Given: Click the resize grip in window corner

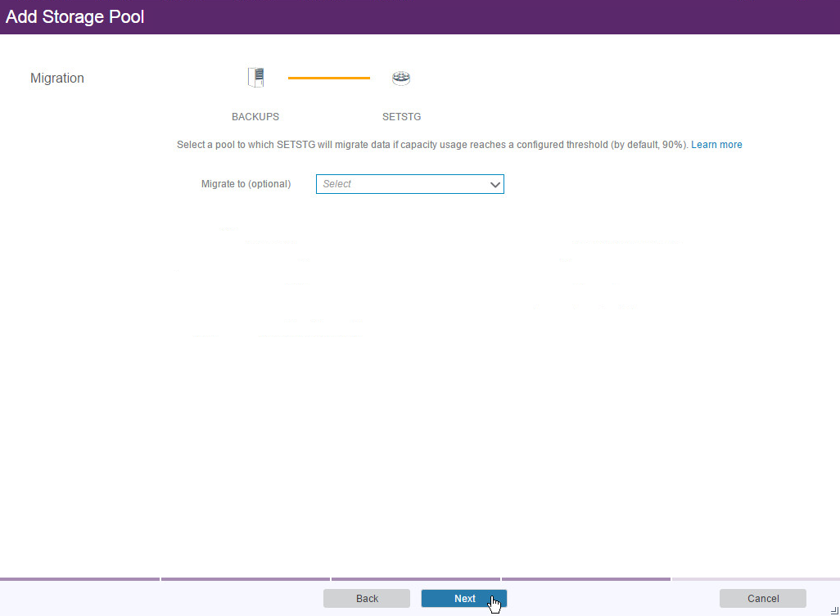Looking at the screenshot, I should [x=833, y=609].
